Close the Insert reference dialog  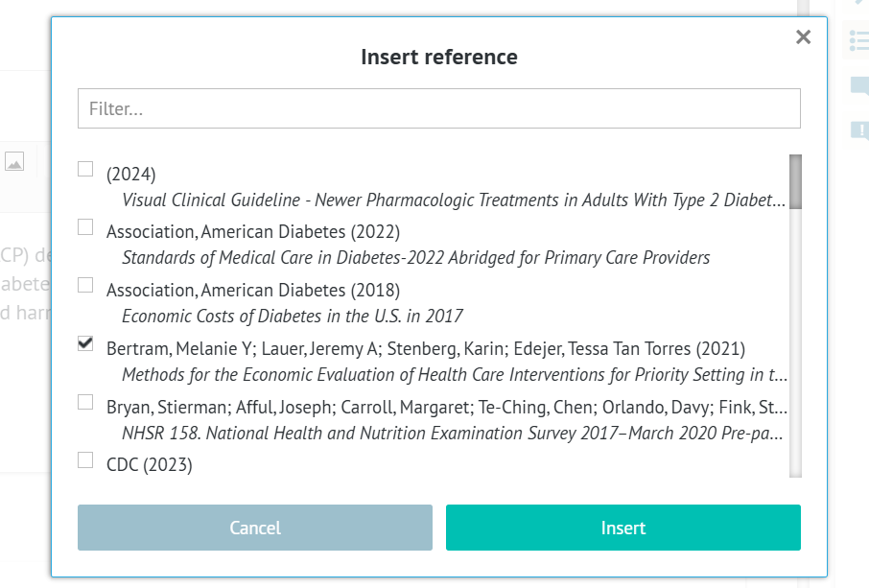click(804, 37)
